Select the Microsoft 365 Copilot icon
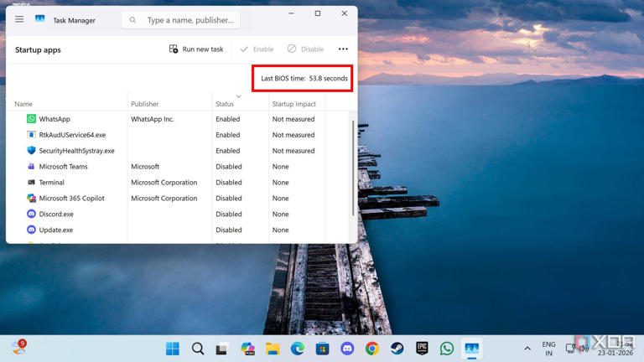 (31, 199)
